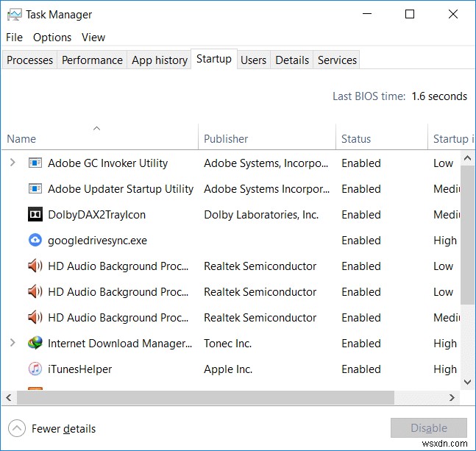
Task: Click the Disable button
Action: (x=429, y=428)
